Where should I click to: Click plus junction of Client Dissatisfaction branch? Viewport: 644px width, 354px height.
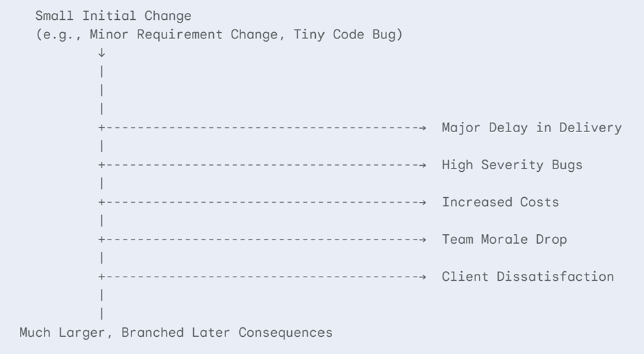[x=101, y=277]
